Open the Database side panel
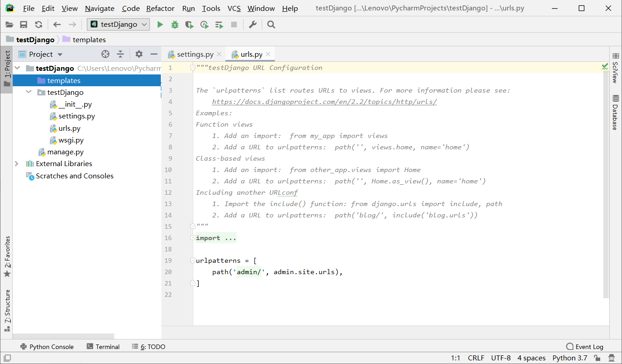Image resolution: width=622 pixels, height=364 pixels. coord(616,112)
